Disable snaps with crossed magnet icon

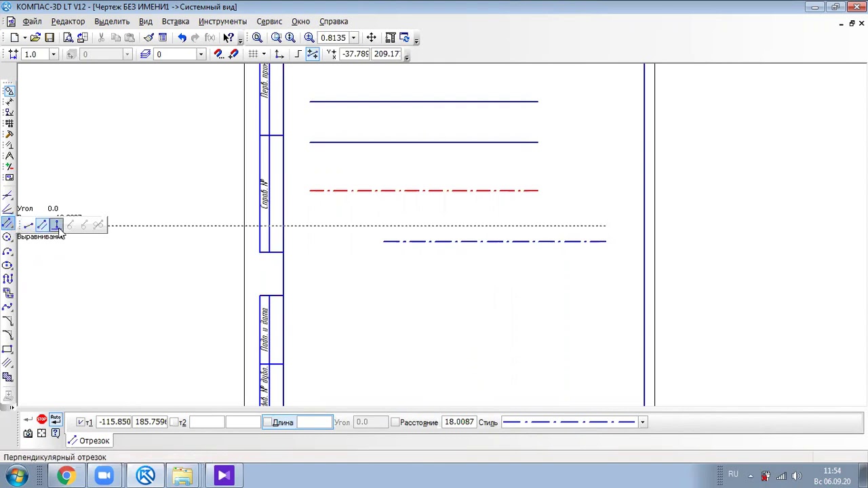tap(234, 54)
